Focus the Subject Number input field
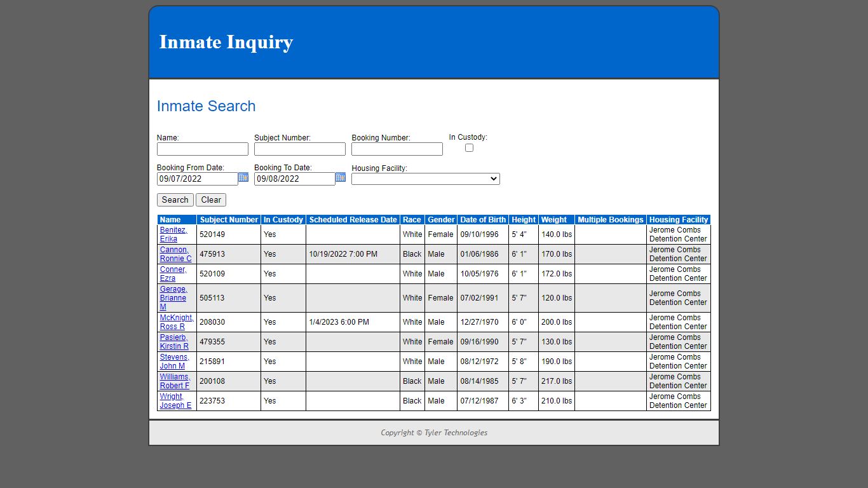The image size is (868, 488). pyautogui.click(x=300, y=149)
